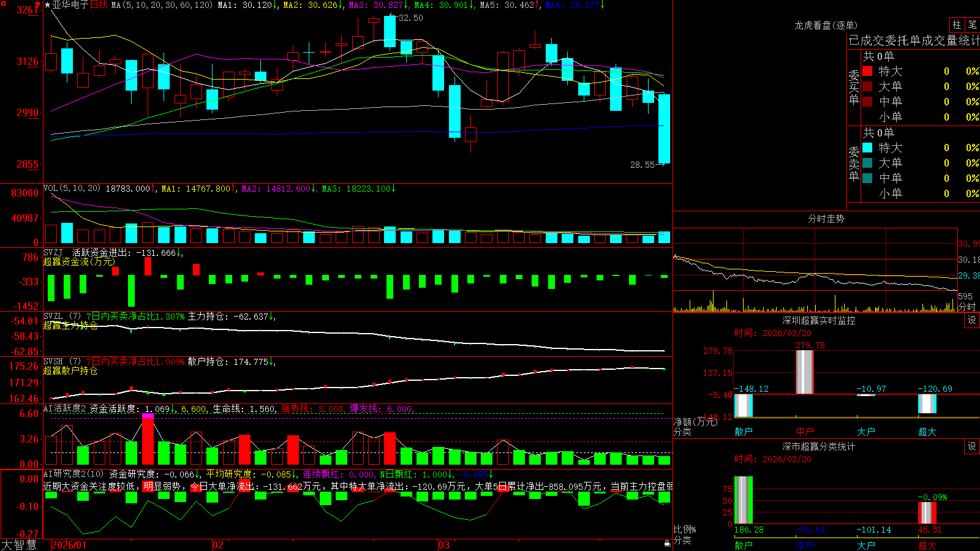Click the 45.51 超大 ratio bar
This screenshot has width=980, height=551.
[927, 513]
